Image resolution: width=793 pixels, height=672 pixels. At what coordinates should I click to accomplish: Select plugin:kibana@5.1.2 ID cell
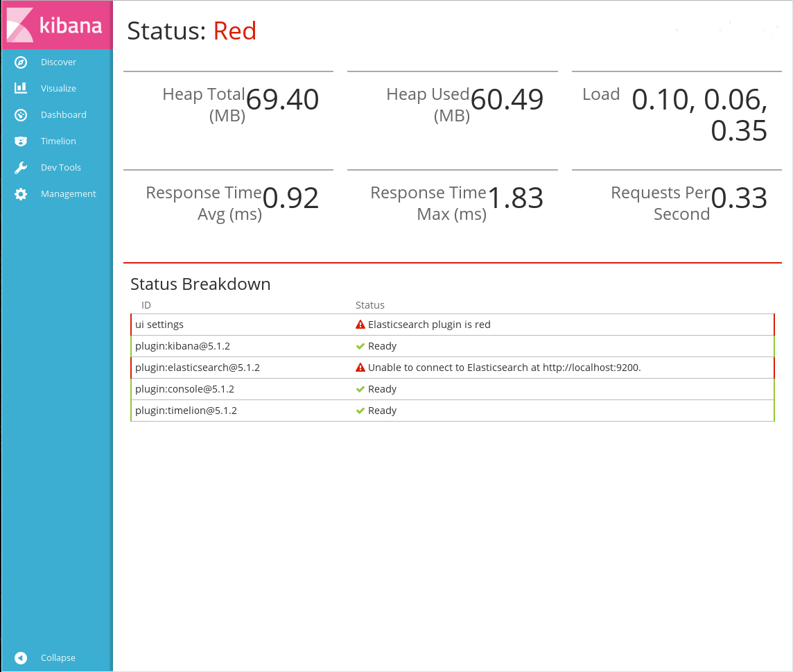(182, 346)
